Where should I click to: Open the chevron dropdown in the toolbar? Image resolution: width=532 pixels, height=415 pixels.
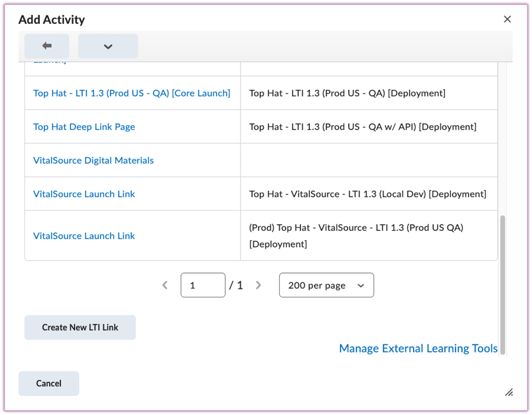click(x=108, y=46)
